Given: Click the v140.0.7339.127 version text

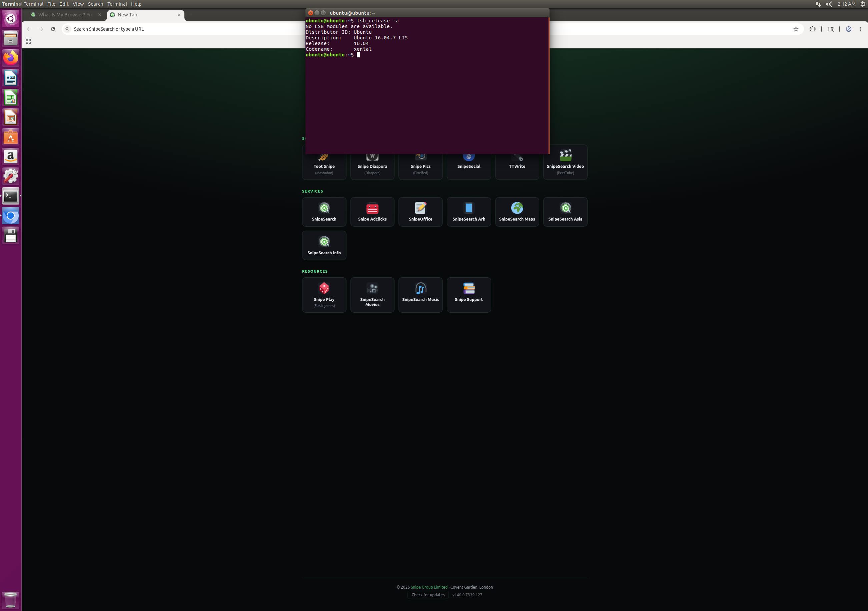Looking at the screenshot, I should 467,595.
